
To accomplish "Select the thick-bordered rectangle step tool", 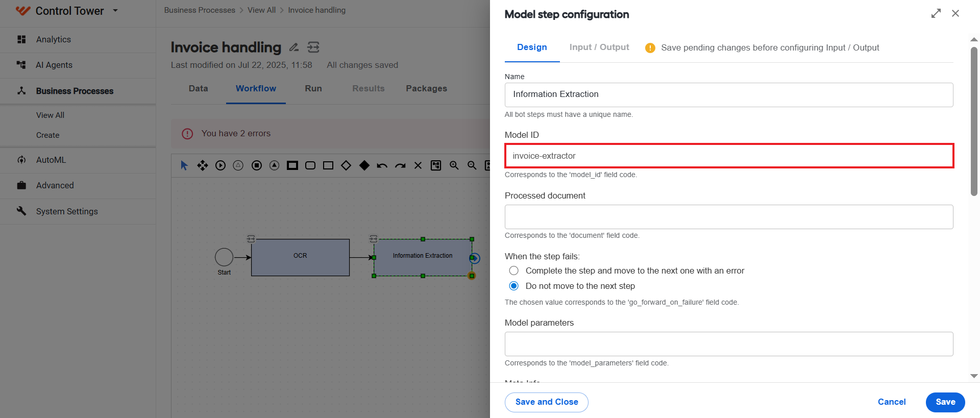I will coord(292,165).
